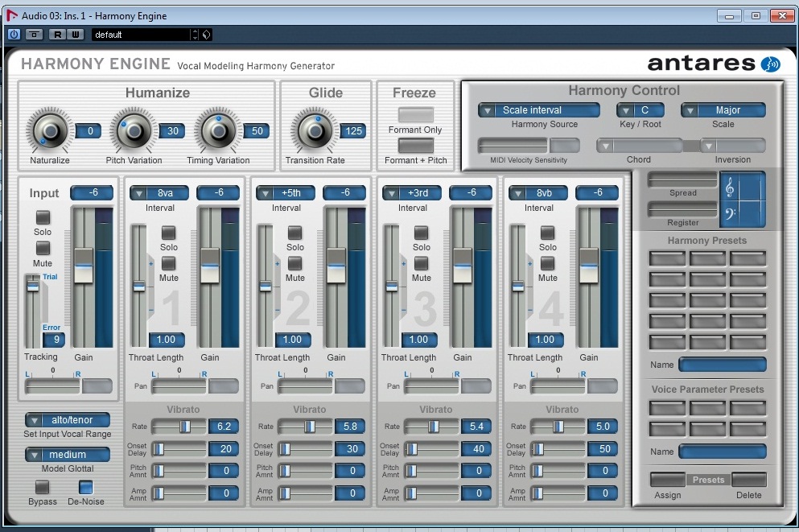Click the Timing Variation knob
This screenshot has height=532, width=799.
coord(218,131)
